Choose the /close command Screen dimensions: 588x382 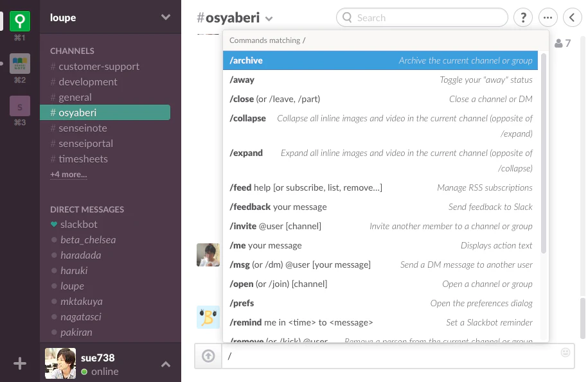pos(380,99)
